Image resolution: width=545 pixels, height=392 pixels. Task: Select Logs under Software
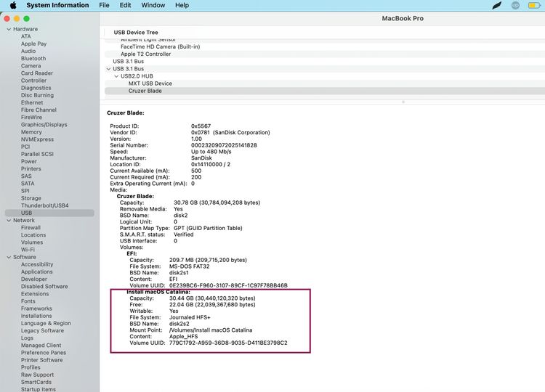27,338
